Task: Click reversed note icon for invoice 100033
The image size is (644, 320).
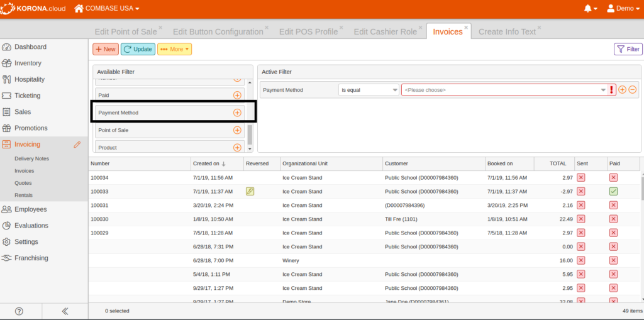Action: pos(250,191)
